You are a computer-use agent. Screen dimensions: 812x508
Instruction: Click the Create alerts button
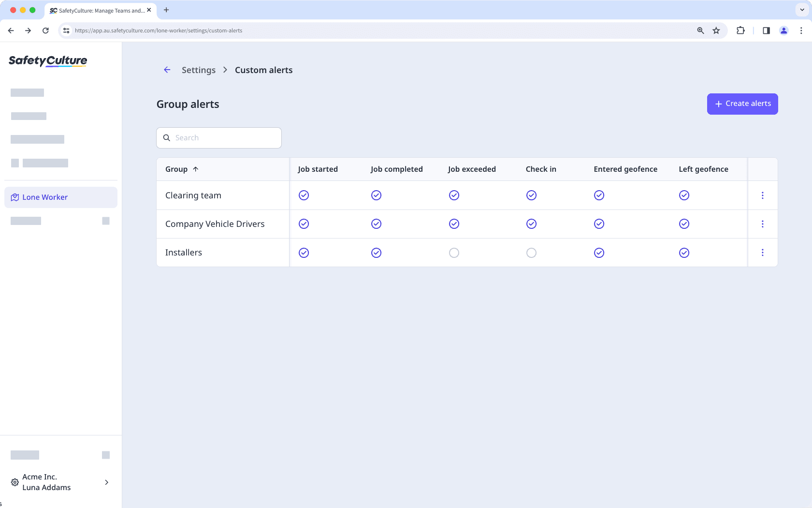(x=742, y=104)
